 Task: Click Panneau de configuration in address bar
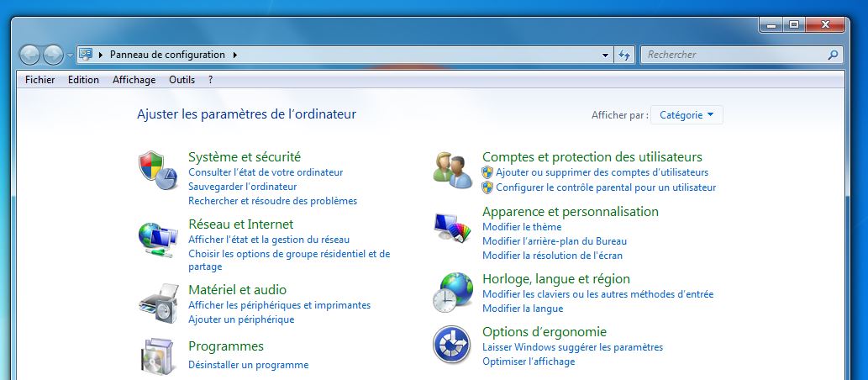[x=167, y=55]
